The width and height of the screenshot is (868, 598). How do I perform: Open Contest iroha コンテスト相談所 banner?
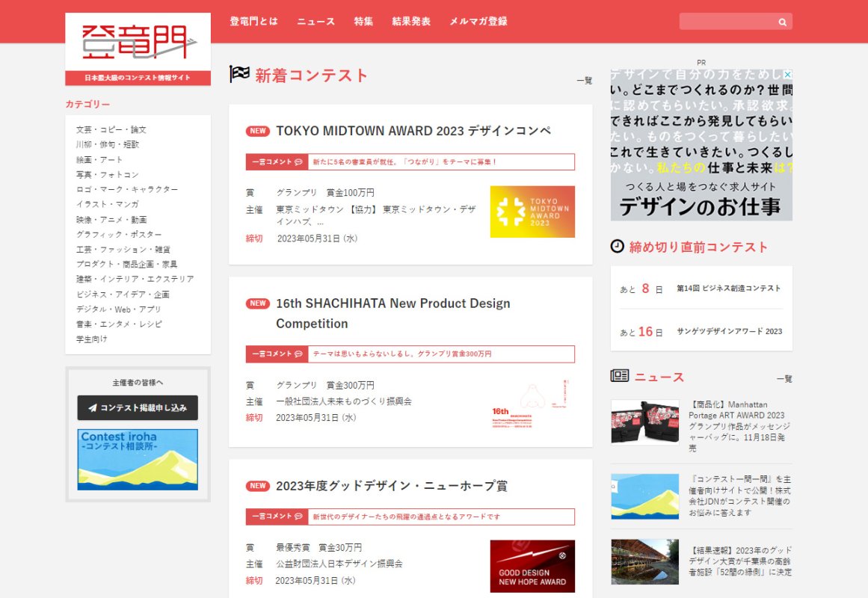coord(138,460)
